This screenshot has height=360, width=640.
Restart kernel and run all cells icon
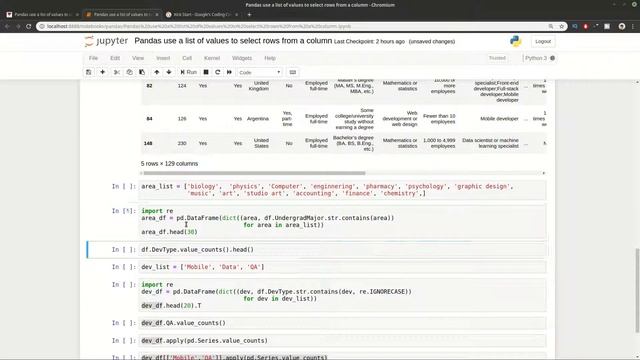[229, 72]
